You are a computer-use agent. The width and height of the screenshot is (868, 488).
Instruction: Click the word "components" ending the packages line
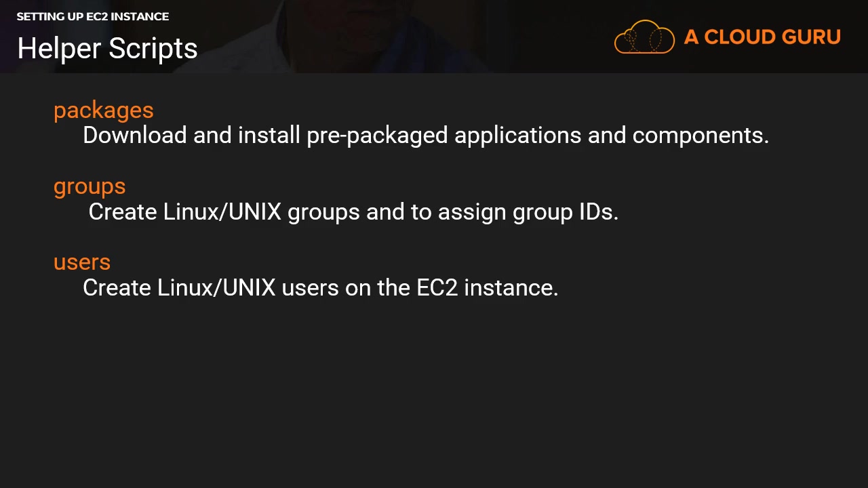698,136
